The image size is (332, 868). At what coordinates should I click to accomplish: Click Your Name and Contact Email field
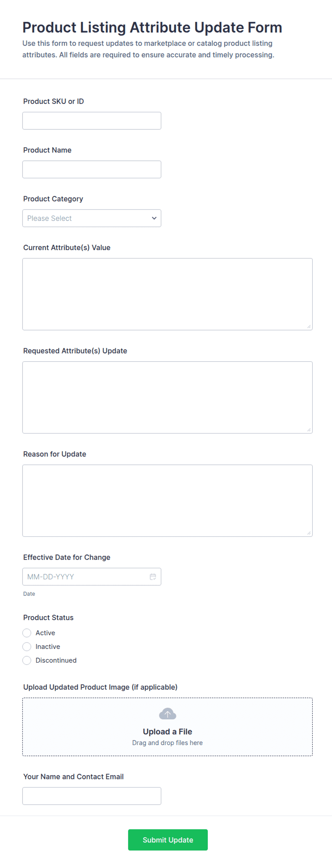92,796
